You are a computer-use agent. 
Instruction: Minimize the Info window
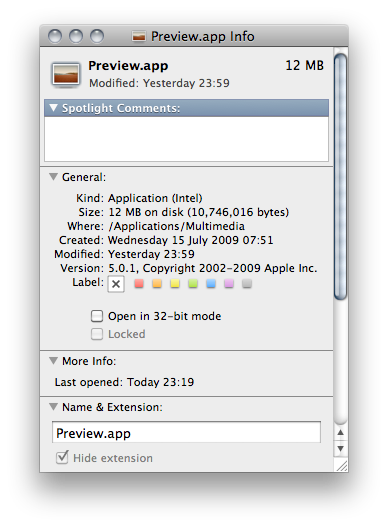pyautogui.click(x=76, y=36)
